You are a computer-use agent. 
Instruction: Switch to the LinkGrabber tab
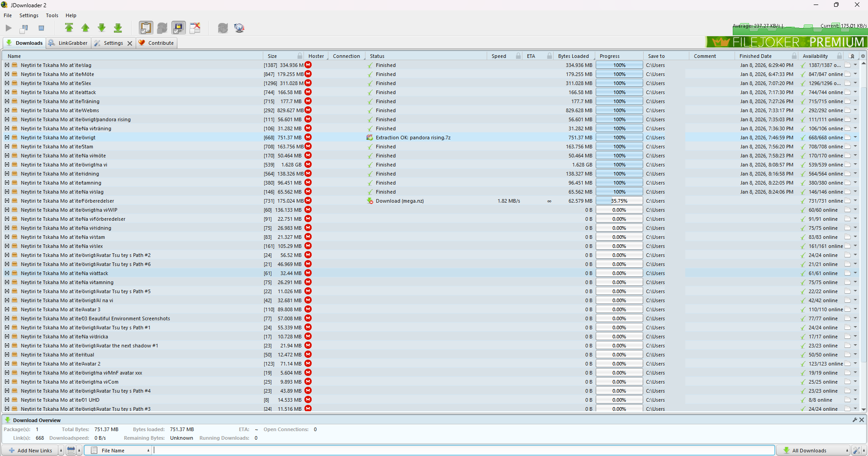pos(68,43)
